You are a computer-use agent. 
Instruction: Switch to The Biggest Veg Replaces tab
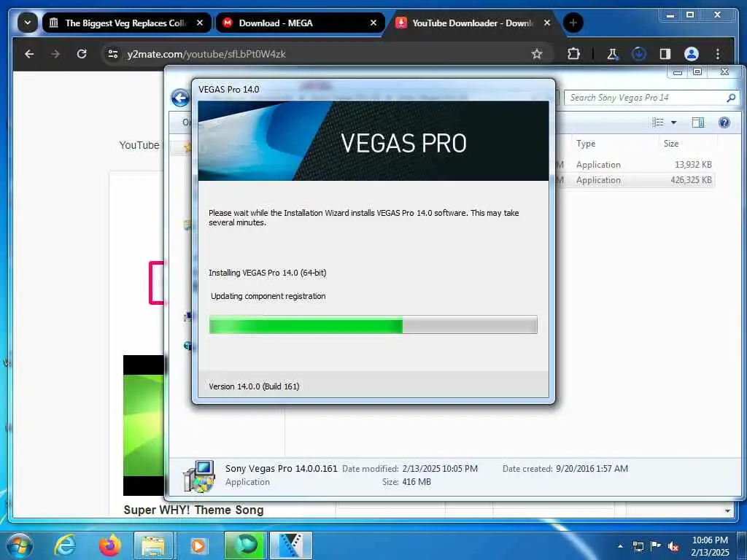tap(126, 23)
